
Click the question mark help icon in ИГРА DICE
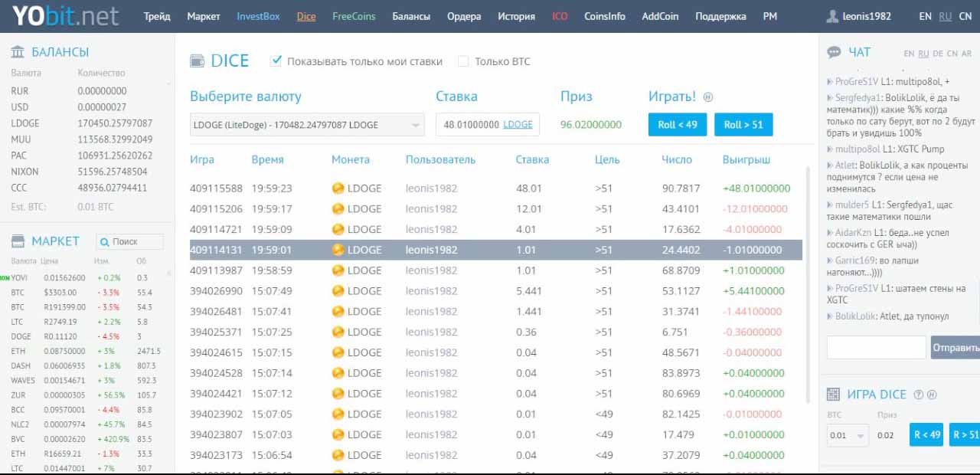(918, 395)
